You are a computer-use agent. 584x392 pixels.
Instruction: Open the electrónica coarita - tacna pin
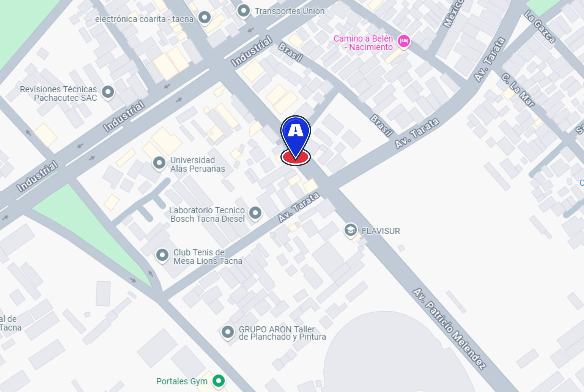pyautogui.click(x=204, y=18)
